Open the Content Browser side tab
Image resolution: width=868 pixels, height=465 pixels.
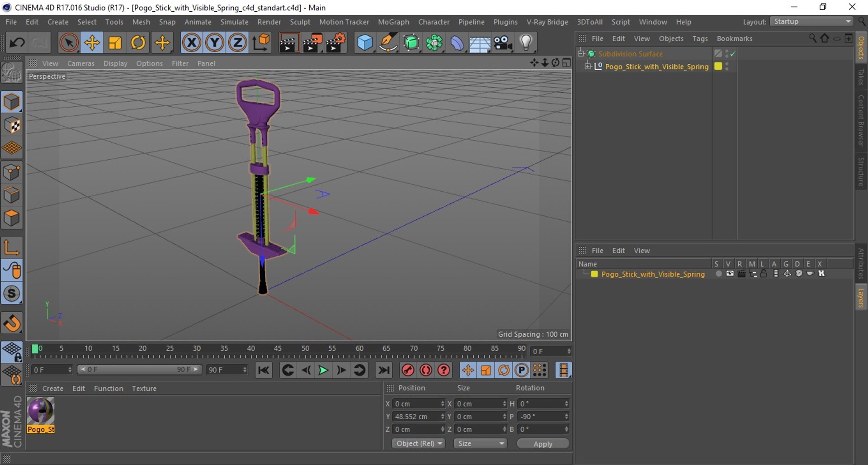861,120
